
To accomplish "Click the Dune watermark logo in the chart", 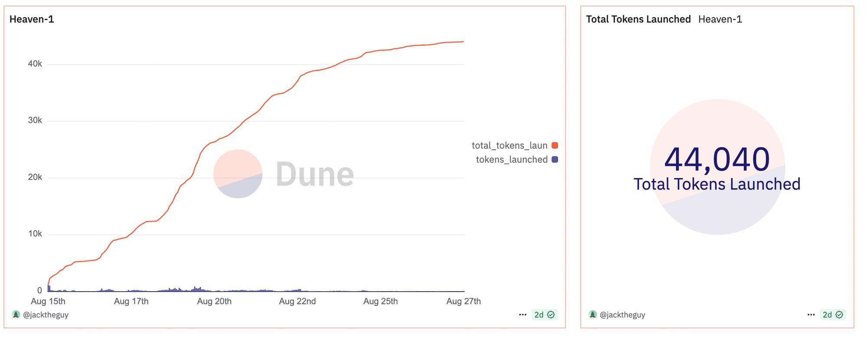I will (x=284, y=174).
